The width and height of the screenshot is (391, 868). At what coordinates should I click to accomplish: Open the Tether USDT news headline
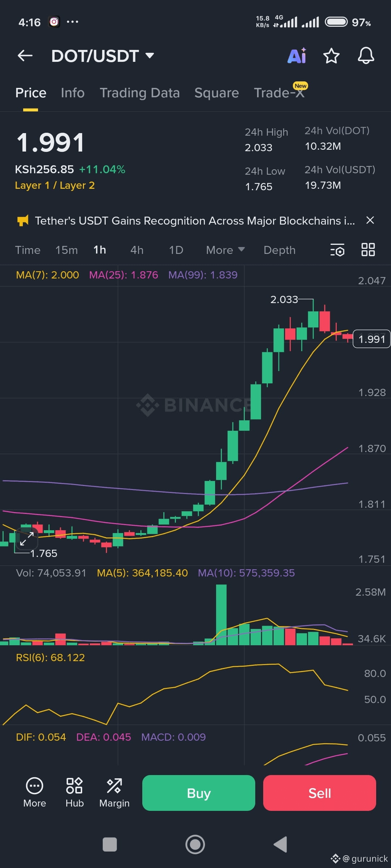(195, 221)
